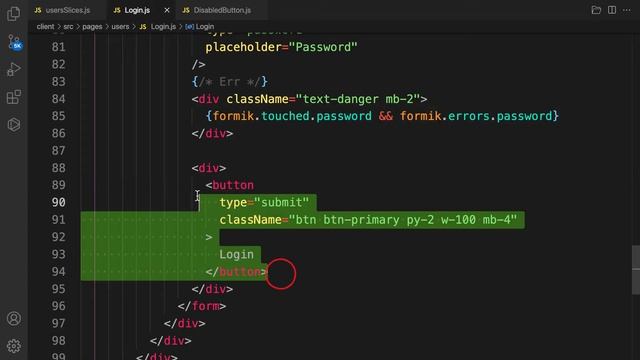Click the folder icon in editor title bar
Image resolution: width=640 pixels, height=360 pixels.
point(596,10)
